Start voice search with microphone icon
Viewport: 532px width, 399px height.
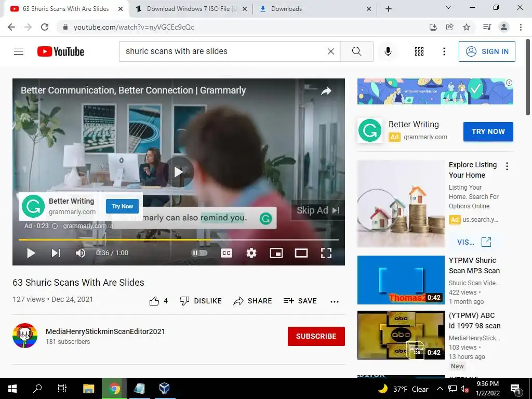[x=388, y=51]
